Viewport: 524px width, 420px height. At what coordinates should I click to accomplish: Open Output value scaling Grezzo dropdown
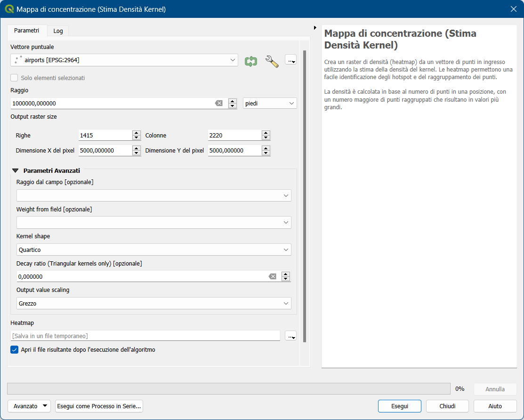click(154, 303)
